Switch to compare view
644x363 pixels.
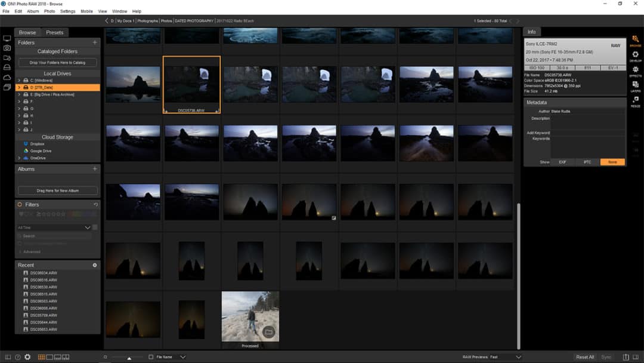tap(66, 357)
